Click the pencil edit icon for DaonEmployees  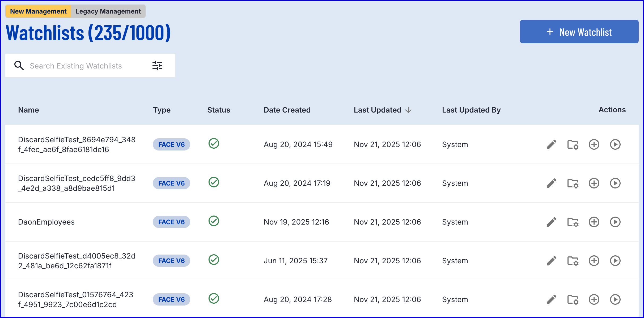click(551, 222)
